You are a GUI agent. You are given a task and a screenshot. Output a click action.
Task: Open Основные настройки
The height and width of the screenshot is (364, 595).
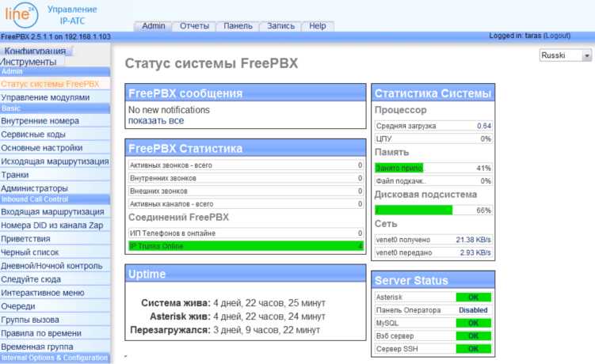click(42, 148)
